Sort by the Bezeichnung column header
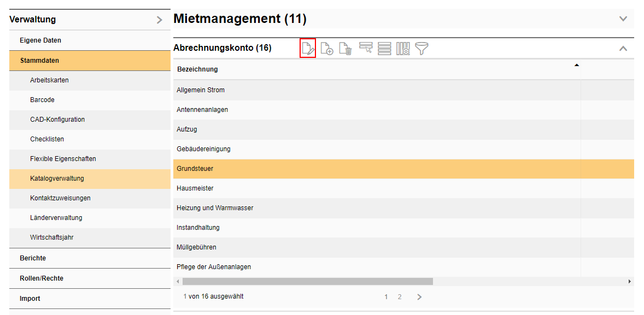This screenshot has width=644, height=315. pos(197,69)
